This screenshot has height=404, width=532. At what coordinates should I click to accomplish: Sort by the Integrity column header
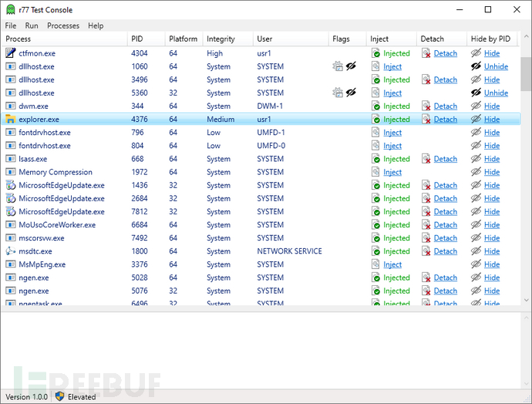click(227, 39)
